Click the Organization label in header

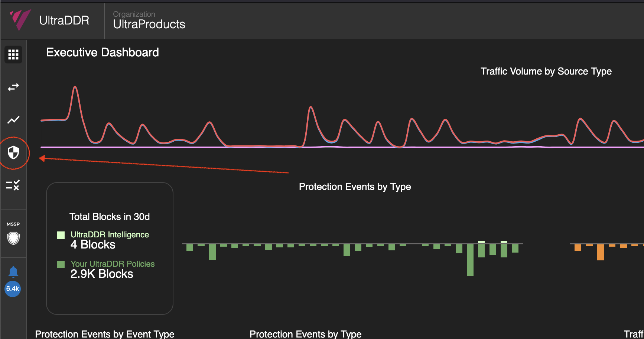click(134, 14)
